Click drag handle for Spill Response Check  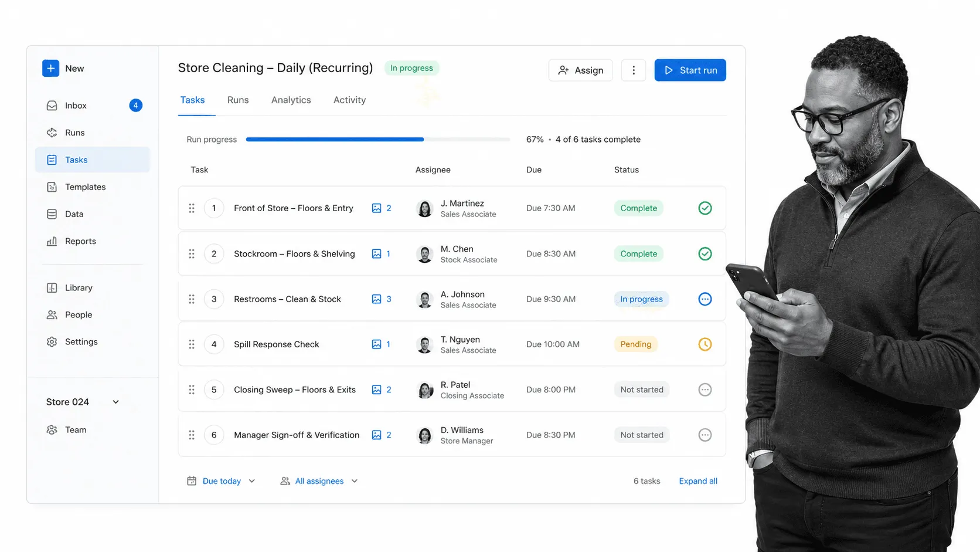point(192,344)
